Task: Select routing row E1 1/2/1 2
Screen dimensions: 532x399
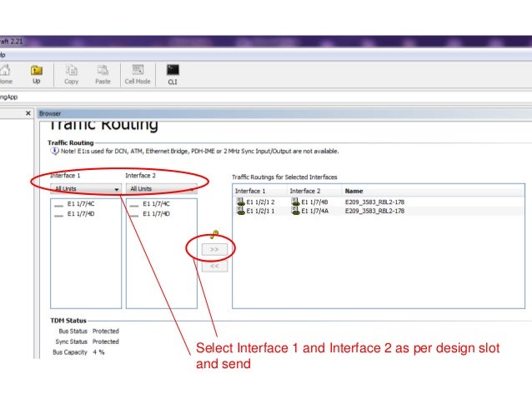Action: pos(379,202)
